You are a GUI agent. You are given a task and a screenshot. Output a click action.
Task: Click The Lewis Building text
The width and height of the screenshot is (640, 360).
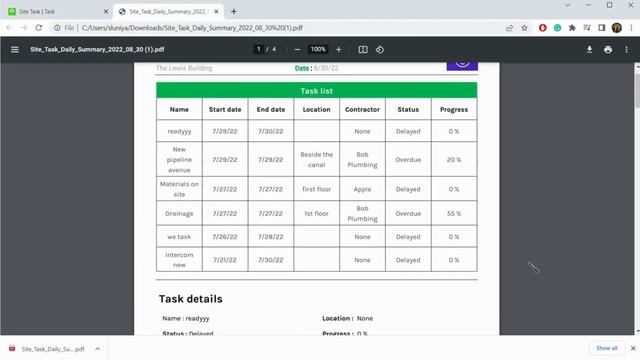point(184,68)
